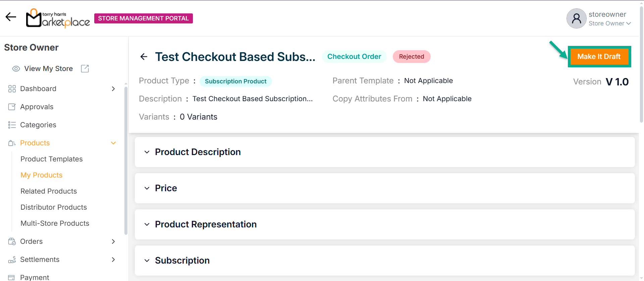Click the storeowner profile avatar
644x281 pixels.
click(x=576, y=18)
